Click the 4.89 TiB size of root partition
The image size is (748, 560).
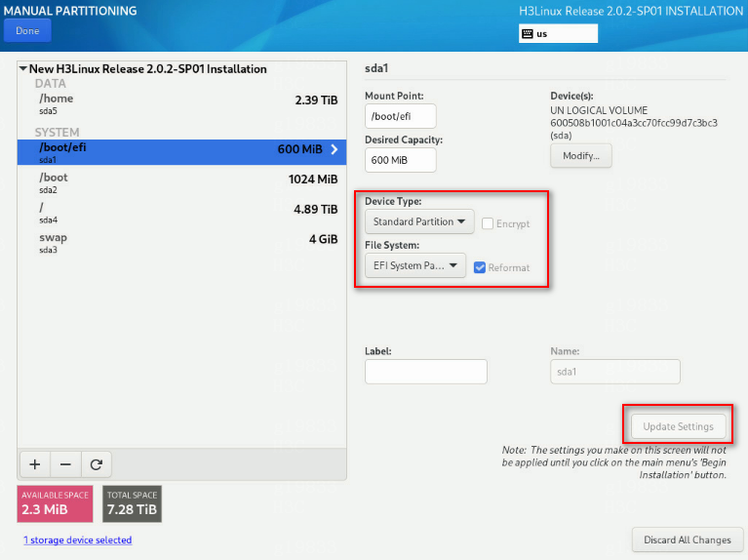tap(315, 209)
